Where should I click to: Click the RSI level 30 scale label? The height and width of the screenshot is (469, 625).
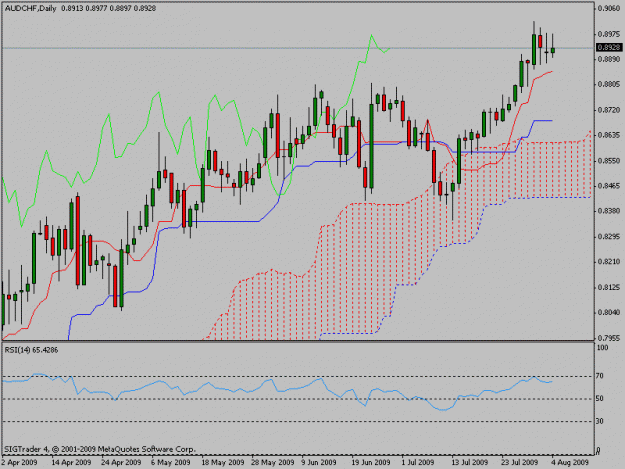[600, 421]
